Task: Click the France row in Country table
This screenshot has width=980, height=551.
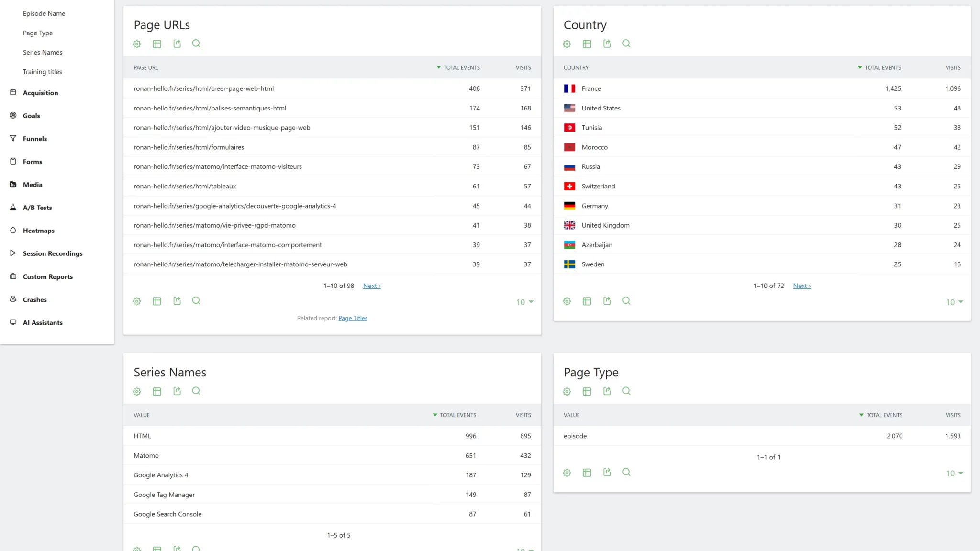Action: [x=591, y=88]
